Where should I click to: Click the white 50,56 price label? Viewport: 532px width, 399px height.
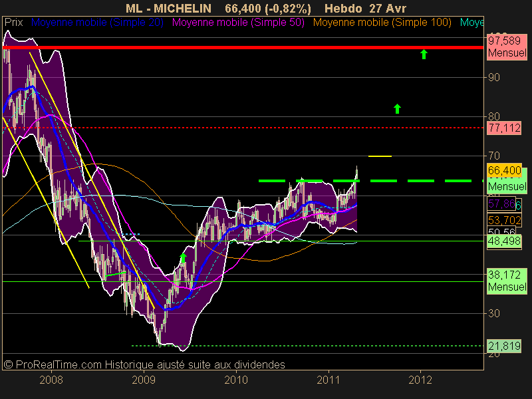click(501, 231)
